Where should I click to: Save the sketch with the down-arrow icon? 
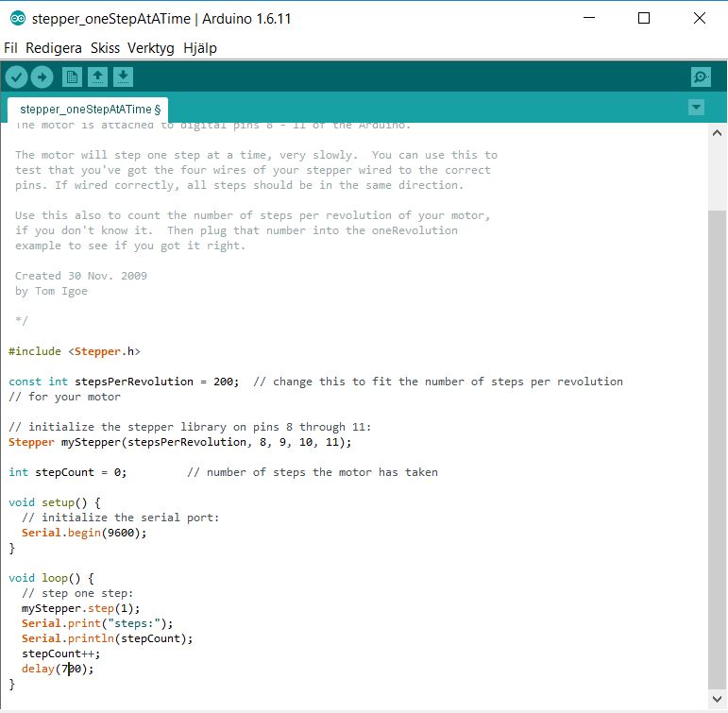[123, 77]
